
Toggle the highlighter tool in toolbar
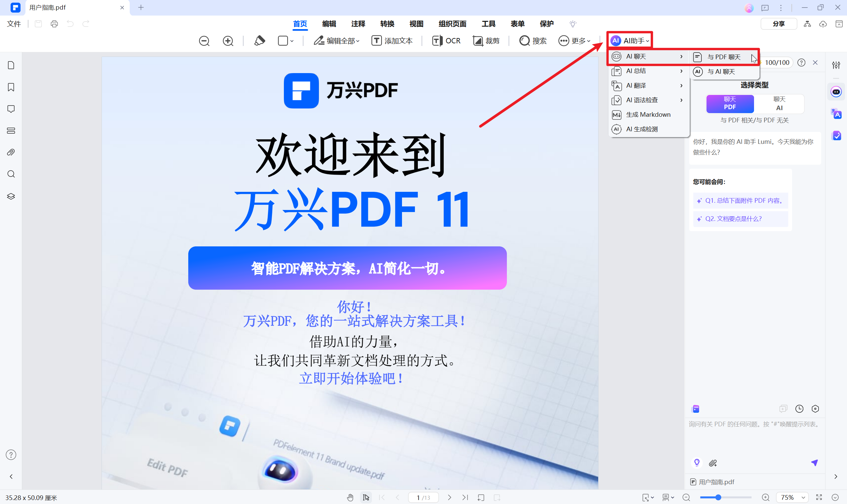(259, 41)
